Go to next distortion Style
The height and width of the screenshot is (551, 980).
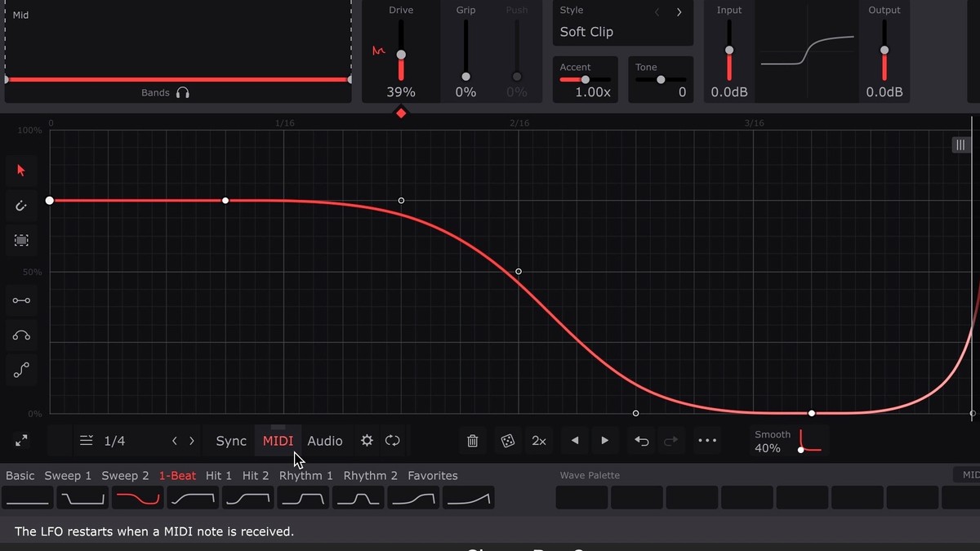[679, 12]
